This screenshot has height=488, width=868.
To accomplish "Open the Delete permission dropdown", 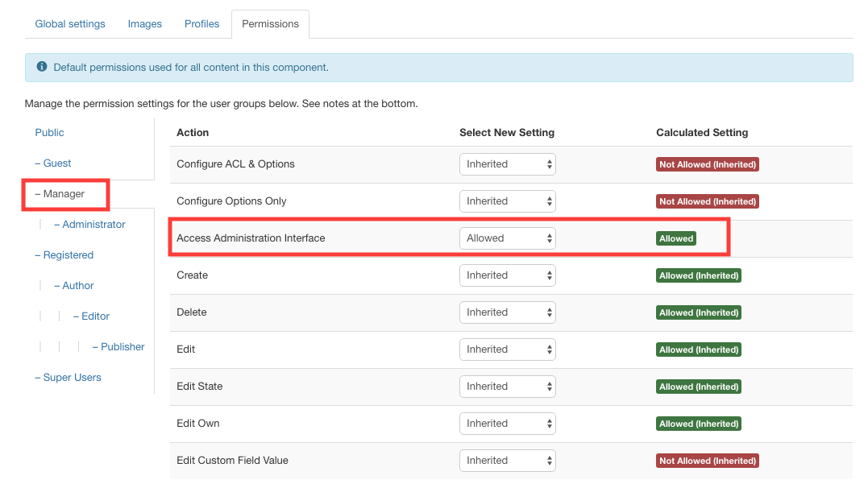I will (x=507, y=312).
